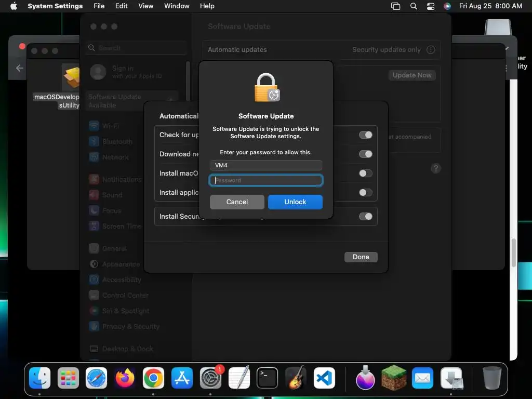Launch Firefox from the Dock
The width and height of the screenshot is (532, 399).
[x=125, y=378]
